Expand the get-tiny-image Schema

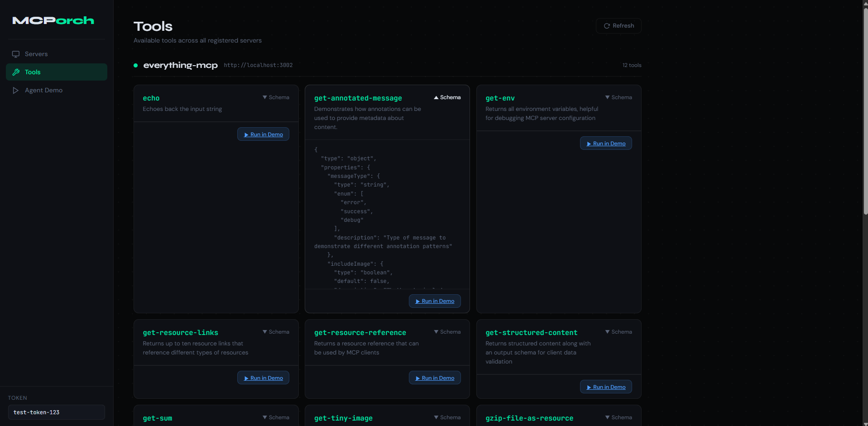447,417
